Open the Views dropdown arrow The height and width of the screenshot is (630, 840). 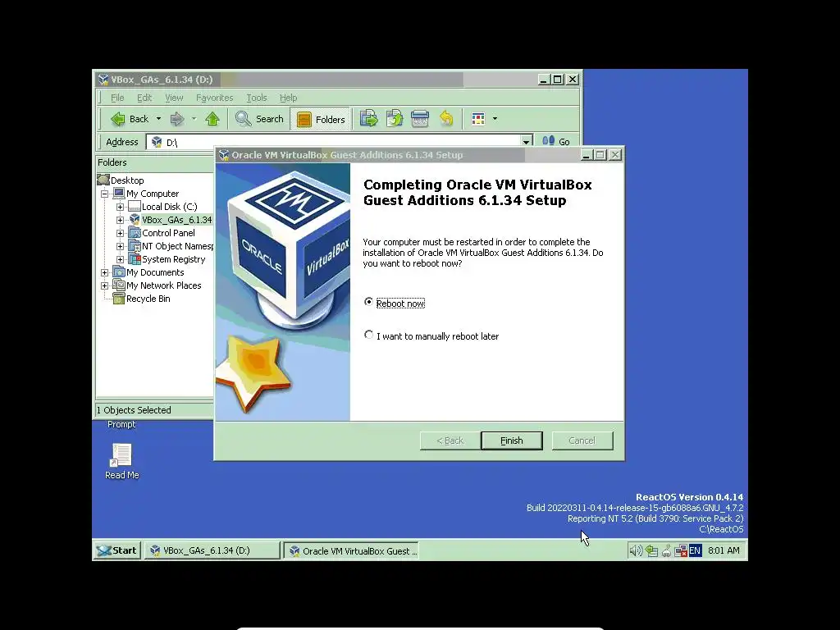[495, 119]
